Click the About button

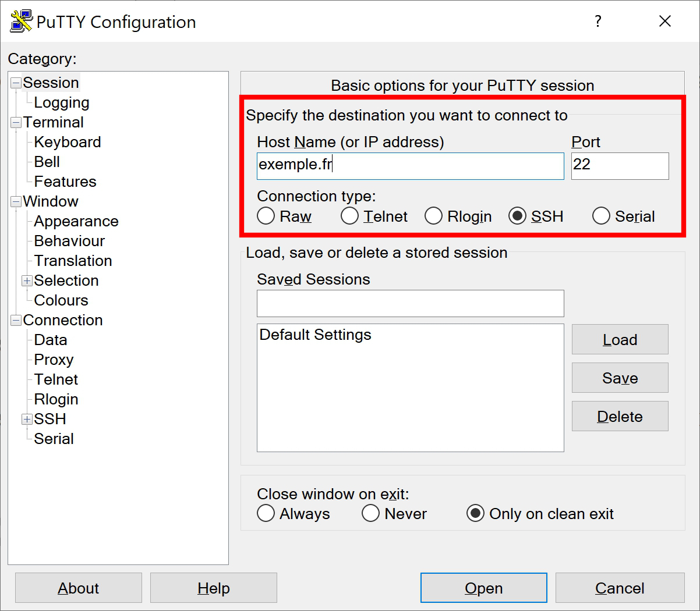[79, 588]
